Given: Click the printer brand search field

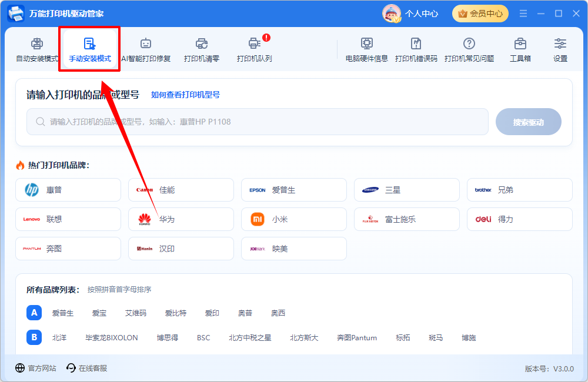Looking at the screenshot, I should pos(258,122).
